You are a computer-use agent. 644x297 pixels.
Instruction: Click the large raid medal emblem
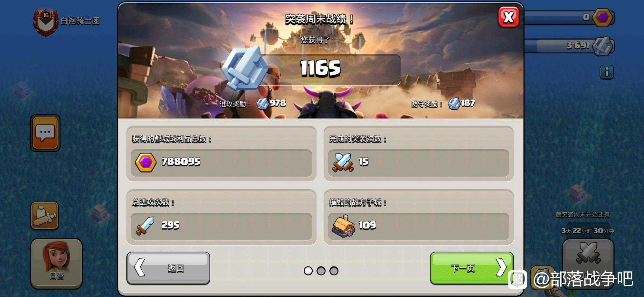pos(245,68)
